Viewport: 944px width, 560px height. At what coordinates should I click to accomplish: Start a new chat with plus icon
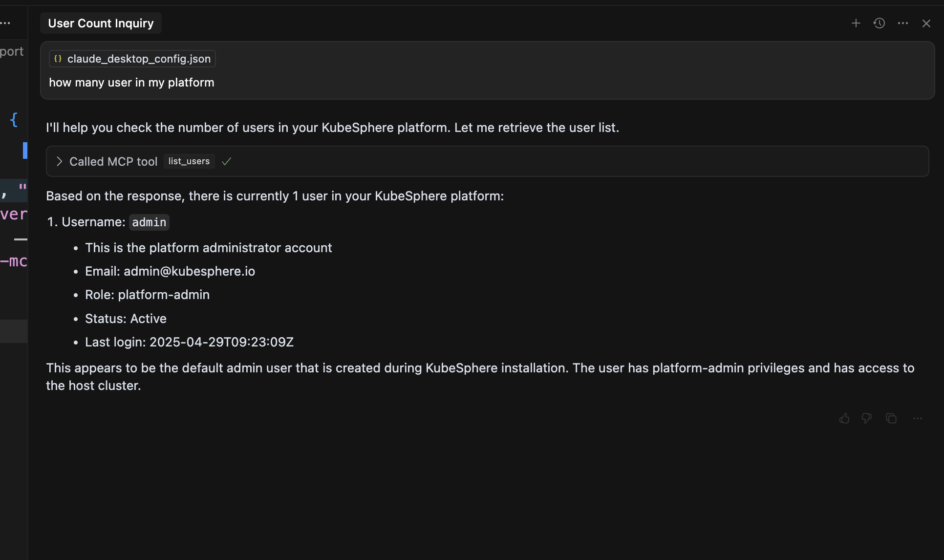(x=856, y=23)
